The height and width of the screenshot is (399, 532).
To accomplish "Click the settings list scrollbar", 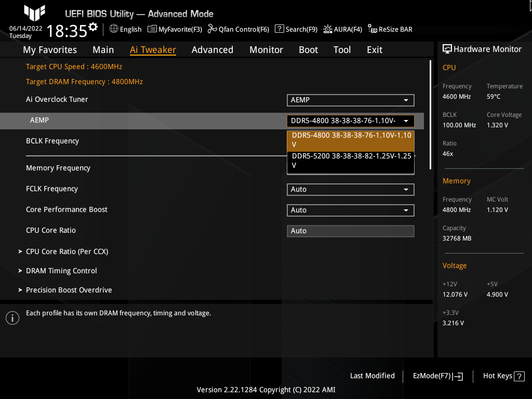I will click(x=430, y=115).
